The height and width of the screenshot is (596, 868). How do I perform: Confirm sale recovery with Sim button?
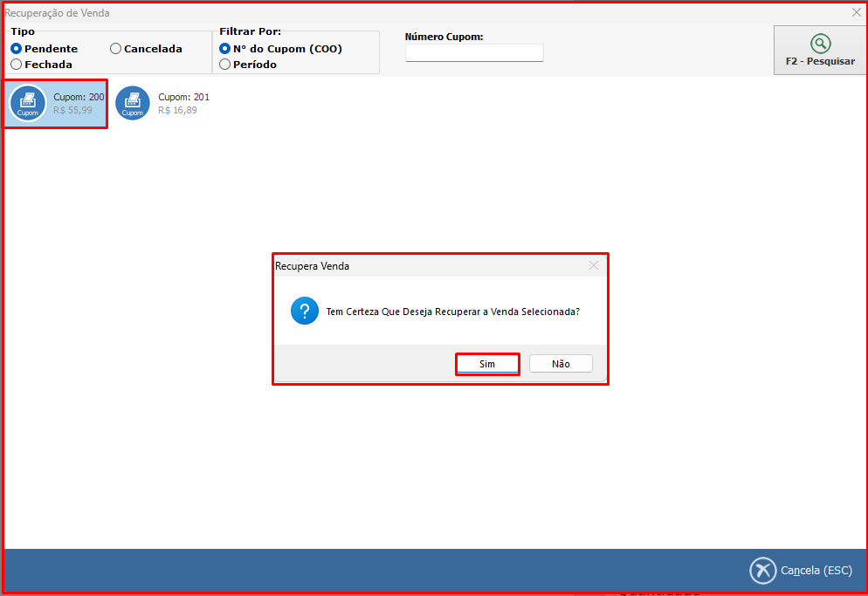pyautogui.click(x=487, y=364)
